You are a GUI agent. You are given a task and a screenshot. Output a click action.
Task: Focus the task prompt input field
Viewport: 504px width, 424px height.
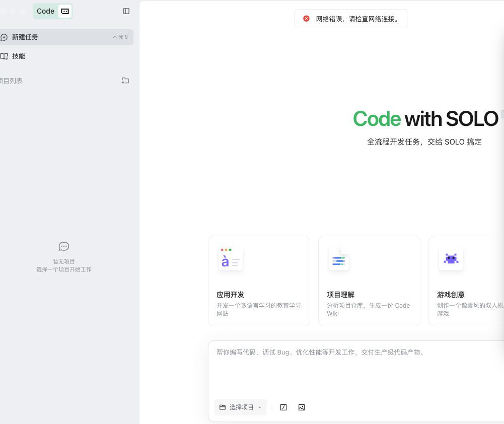(x=356, y=370)
